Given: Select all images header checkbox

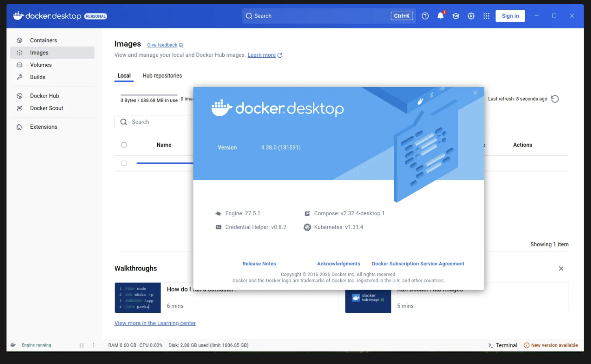Looking at the screenshot, I should pos(124,145).
